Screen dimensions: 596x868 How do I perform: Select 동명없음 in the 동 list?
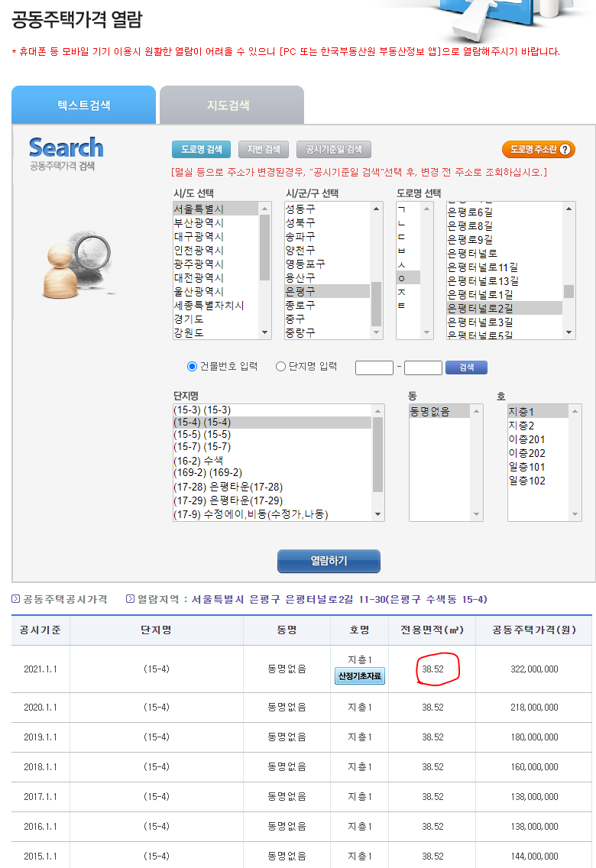(x=439, y=411)
